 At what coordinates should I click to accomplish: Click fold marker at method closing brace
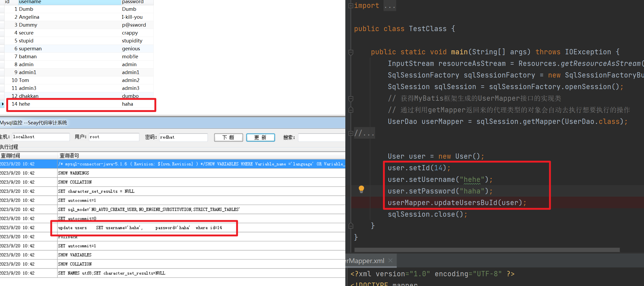pyautogui.click(x=351, y=226)
